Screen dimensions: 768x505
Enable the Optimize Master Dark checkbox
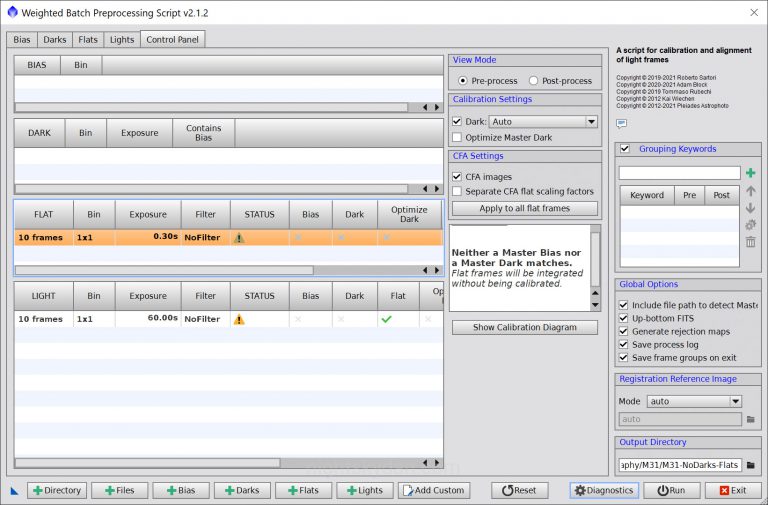(457, 137)
